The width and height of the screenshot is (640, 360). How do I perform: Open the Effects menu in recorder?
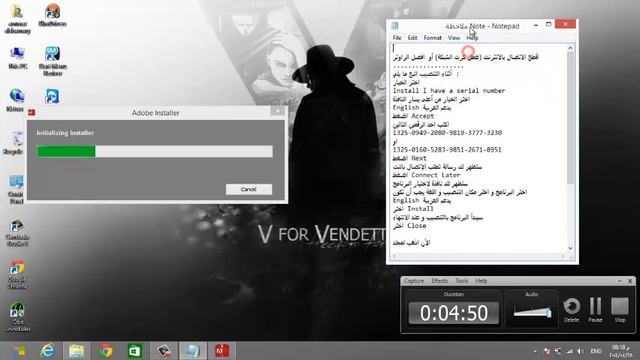[x=440, y=281]
